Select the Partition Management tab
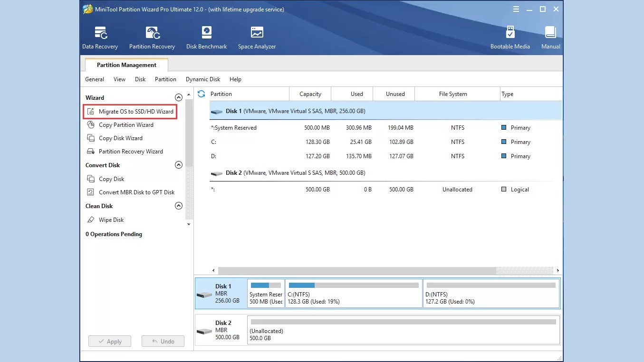This screenshot has width=644, height=362. click(x=126, y=65)
